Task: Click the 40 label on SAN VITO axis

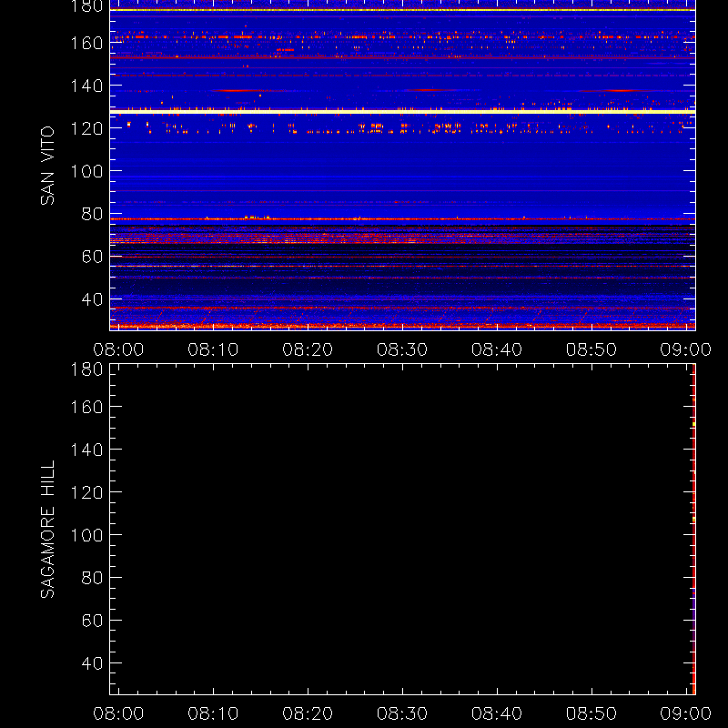Action: (x=92, y=299)
